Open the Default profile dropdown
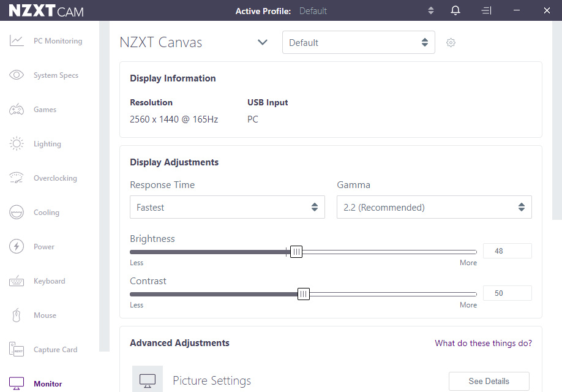 pos(358,43)
